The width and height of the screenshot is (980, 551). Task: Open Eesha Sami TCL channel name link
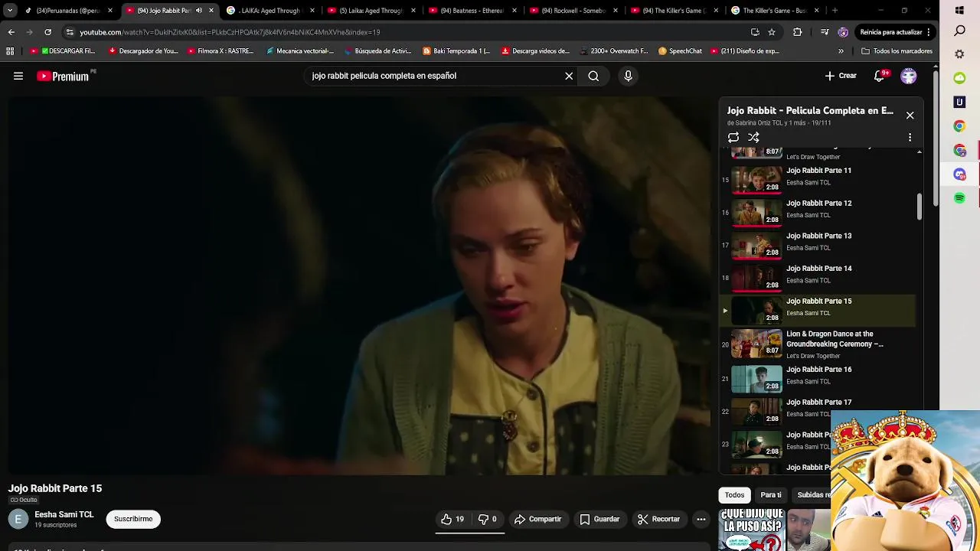tap(64, 514)
